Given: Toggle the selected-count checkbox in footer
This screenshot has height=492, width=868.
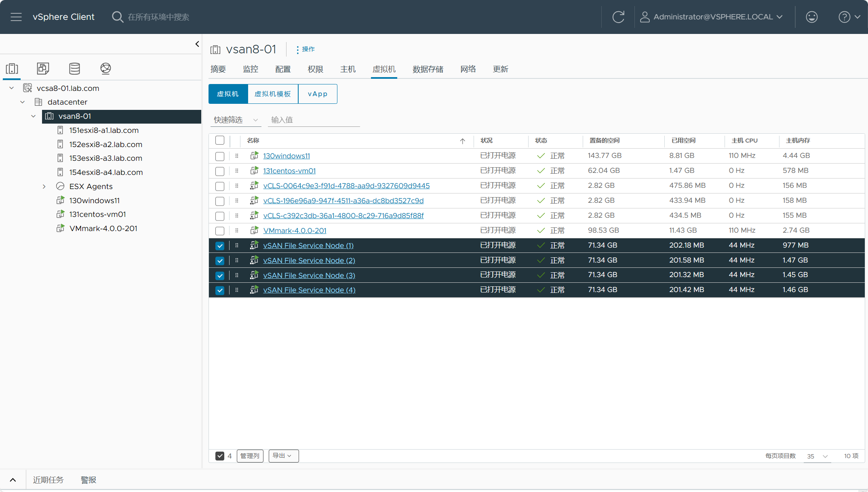Looking at the screenshot, I should pyautogui.click(x=220, y=456).
